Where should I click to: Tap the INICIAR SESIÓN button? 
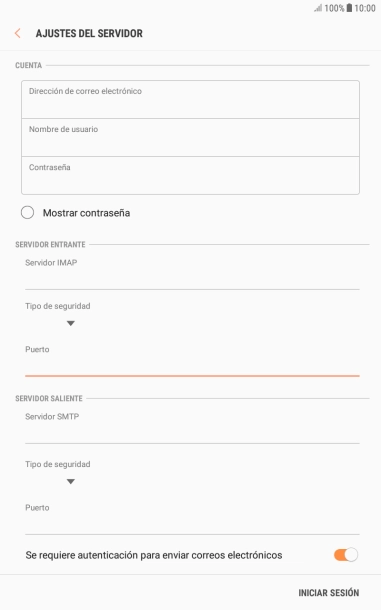point(329,592)
